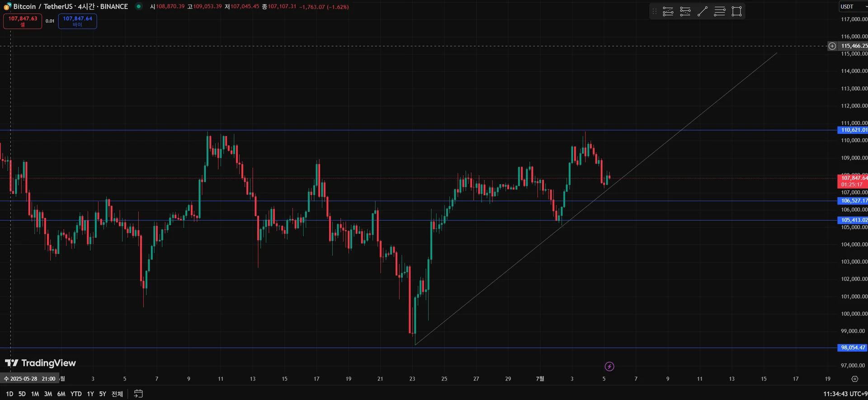Select the second fib-style tool with downward dotted line

tap(685, 11)
